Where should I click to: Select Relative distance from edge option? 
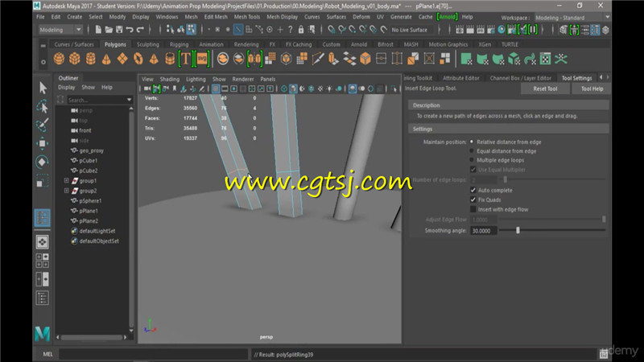pyautogui.click(x=472, y=142)
